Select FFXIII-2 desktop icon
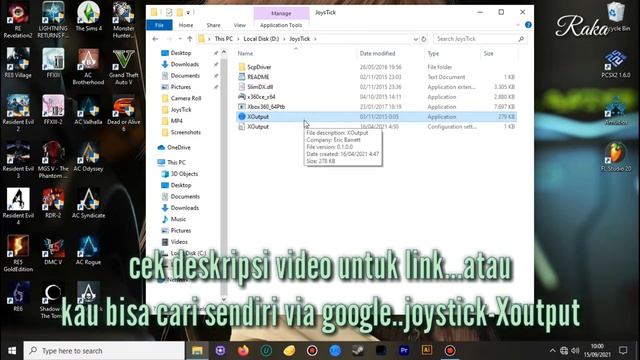 point(53,110)
